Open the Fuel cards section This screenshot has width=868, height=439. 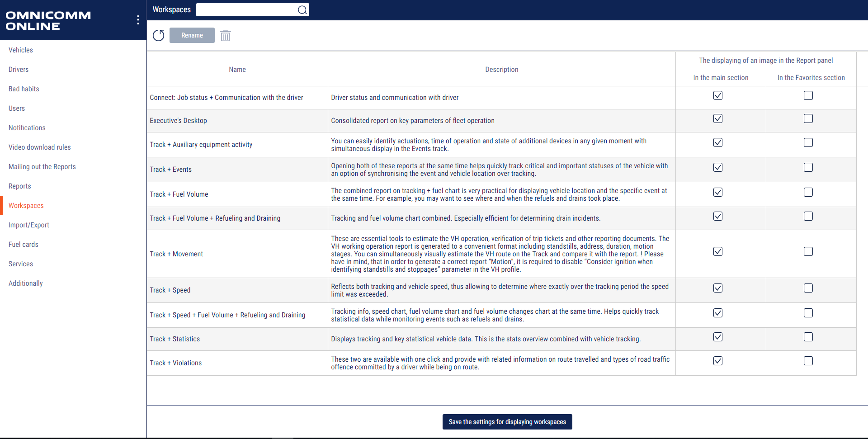[24, 245]
